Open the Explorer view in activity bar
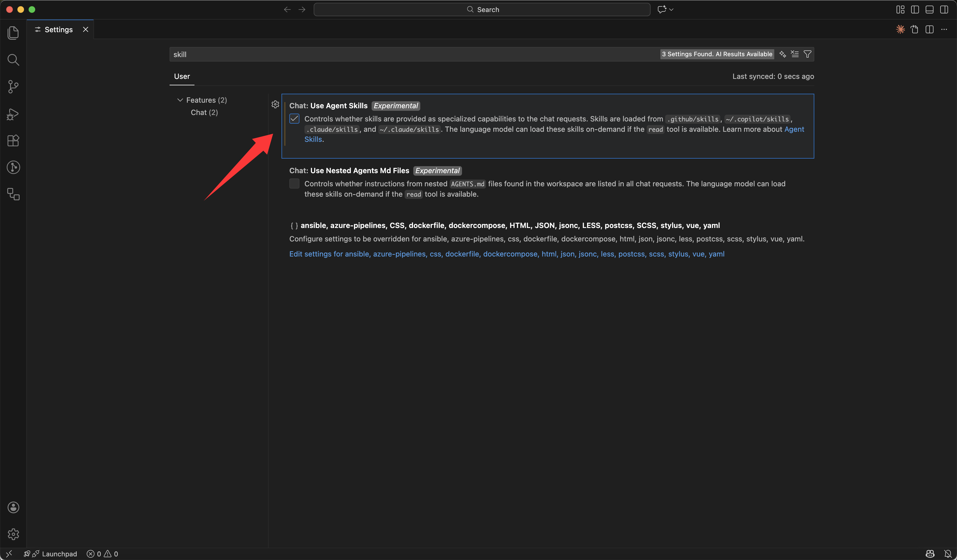Image resolution: width=957 pixels, height=560 pixels. click(x=13, y=33)
